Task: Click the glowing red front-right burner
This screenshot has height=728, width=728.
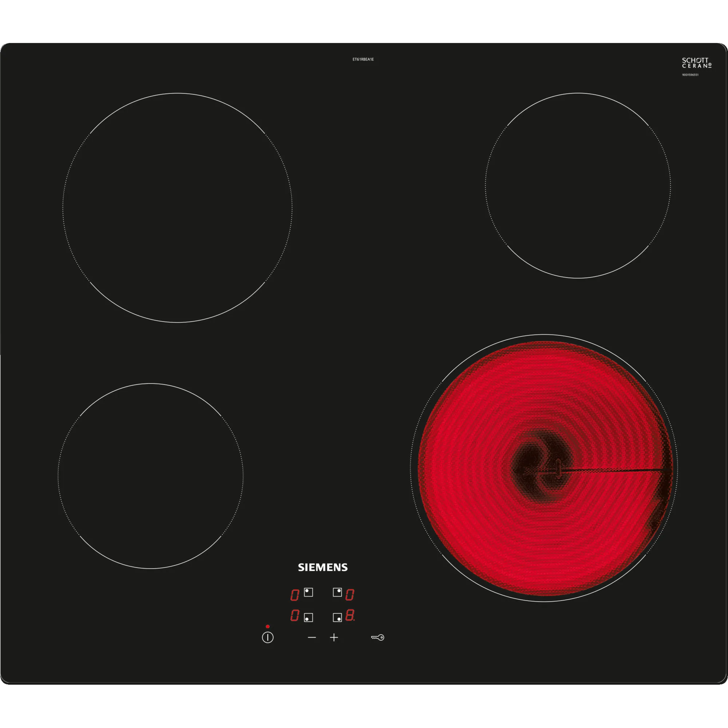Action: click(544, 468)
